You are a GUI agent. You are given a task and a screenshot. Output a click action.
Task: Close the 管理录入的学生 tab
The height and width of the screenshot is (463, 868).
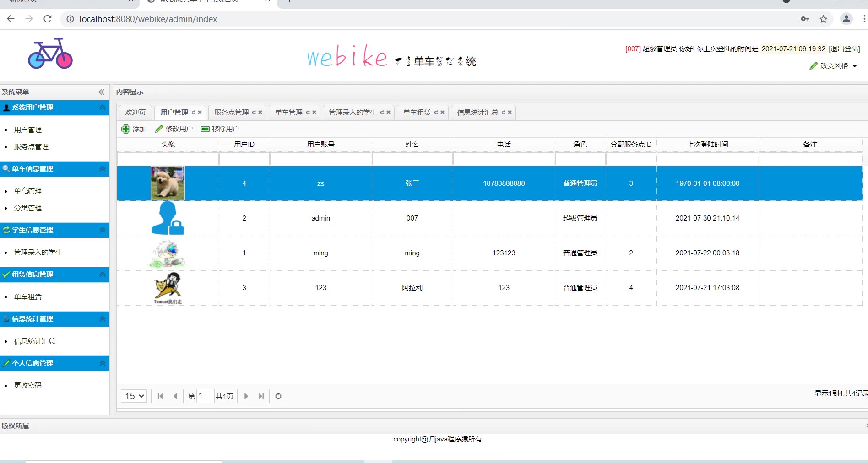coord(389,113)
